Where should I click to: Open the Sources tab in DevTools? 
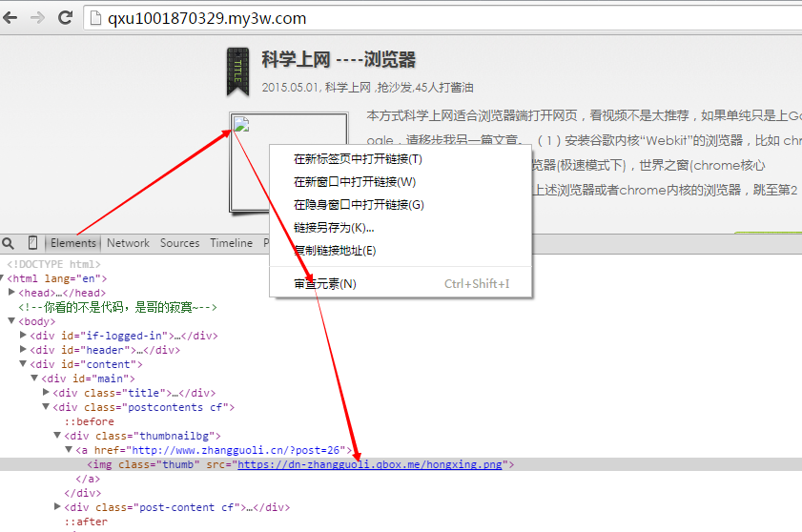[x=179, y=243]
